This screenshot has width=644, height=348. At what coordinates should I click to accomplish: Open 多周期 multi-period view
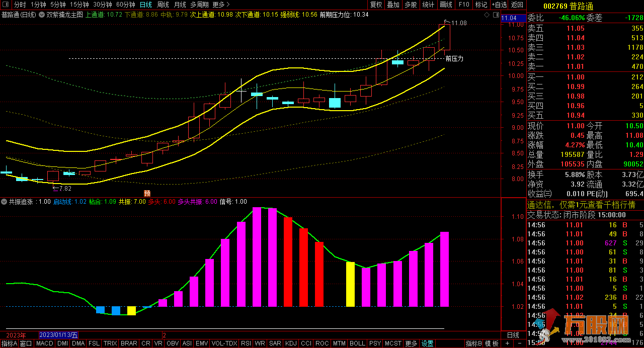[199, 5]
